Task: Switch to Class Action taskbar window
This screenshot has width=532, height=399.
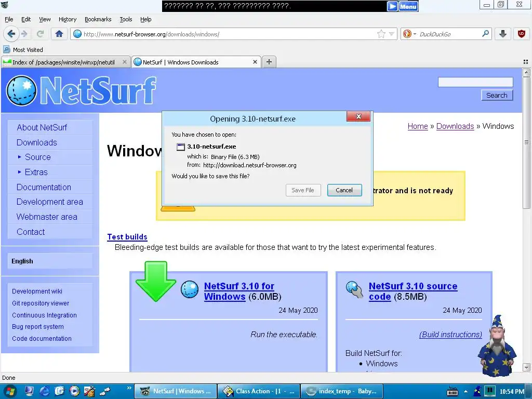Action: (x=259, y=391)
